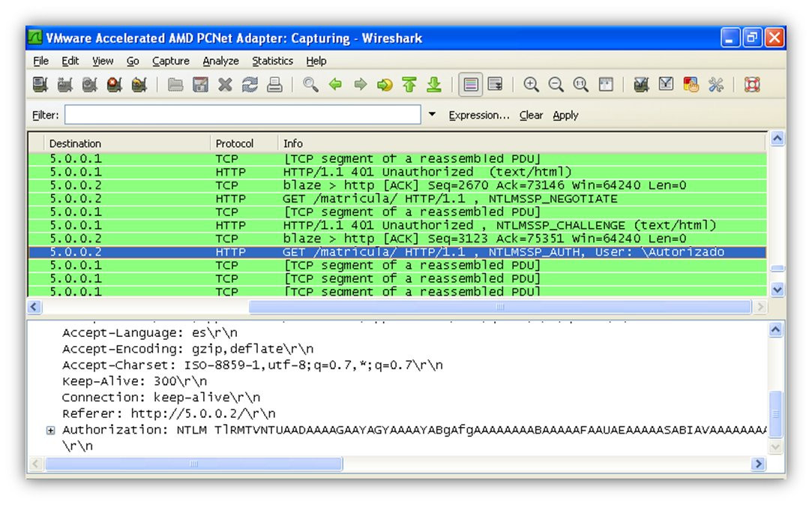Open preferences tools icon

point(716,85)
